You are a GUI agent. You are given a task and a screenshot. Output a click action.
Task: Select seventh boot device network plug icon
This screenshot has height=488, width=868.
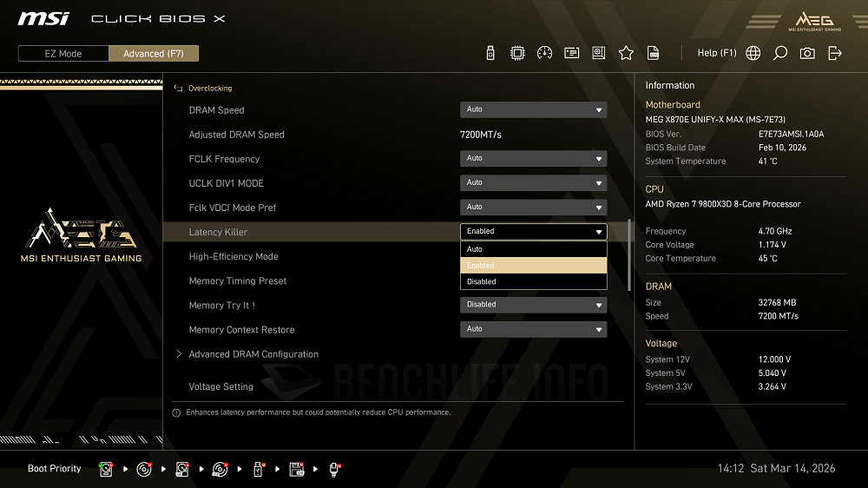tap(335, 469)
